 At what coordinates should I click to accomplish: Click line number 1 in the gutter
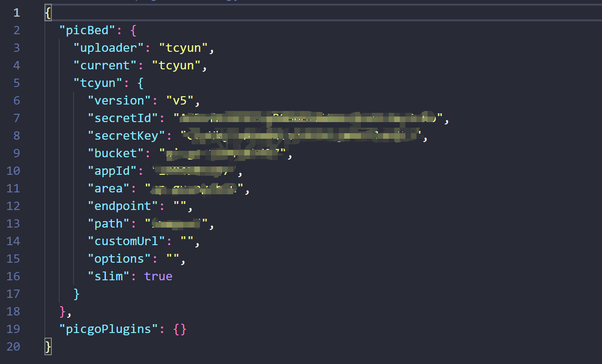[x=17, y=12]
